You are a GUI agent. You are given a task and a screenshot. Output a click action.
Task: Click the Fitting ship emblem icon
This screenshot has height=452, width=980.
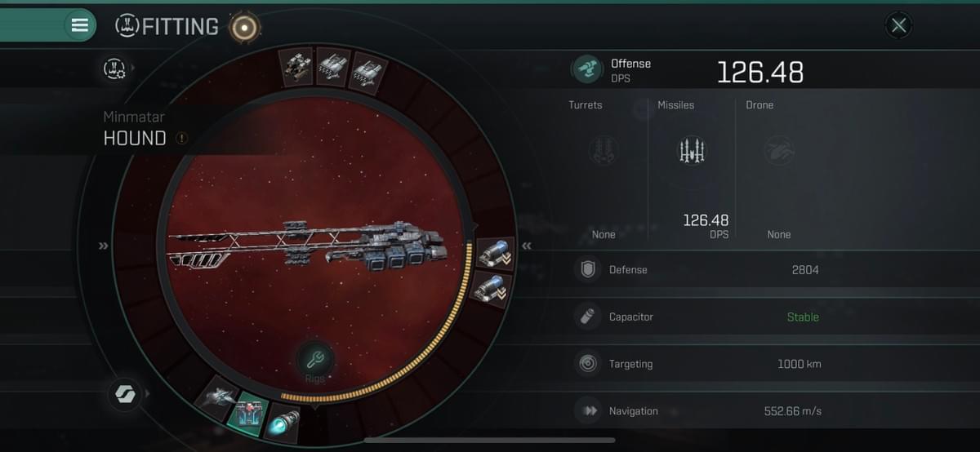(x=127, y=26)
